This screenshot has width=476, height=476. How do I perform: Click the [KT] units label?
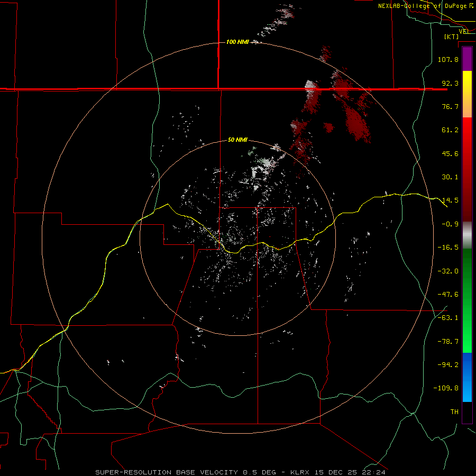(x=451, y=36)
